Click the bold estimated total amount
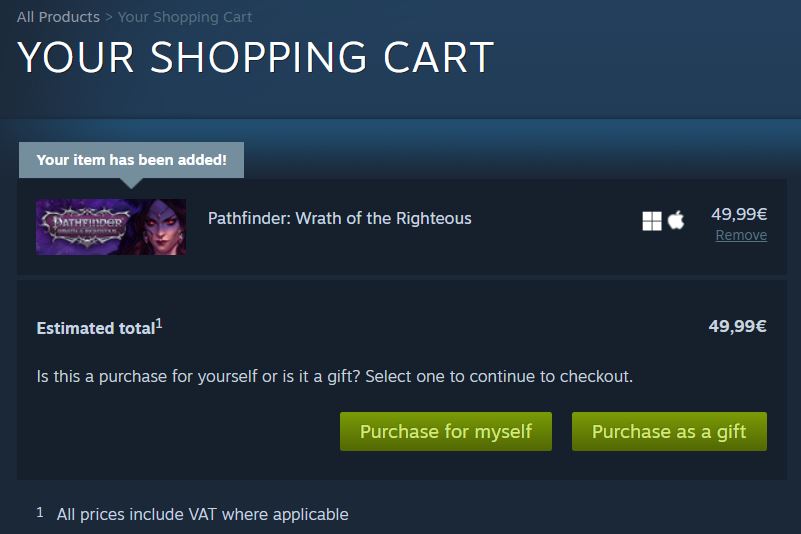Image resolution: width=801 pixels, height=534 pixels. 738,326
